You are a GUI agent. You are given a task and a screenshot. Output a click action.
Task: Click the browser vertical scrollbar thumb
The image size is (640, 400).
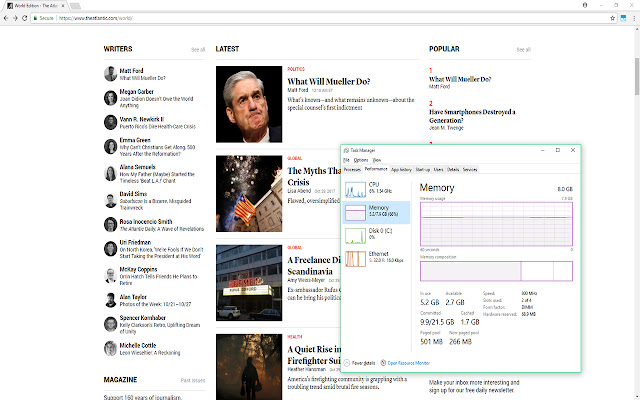(x=637, y=76)
